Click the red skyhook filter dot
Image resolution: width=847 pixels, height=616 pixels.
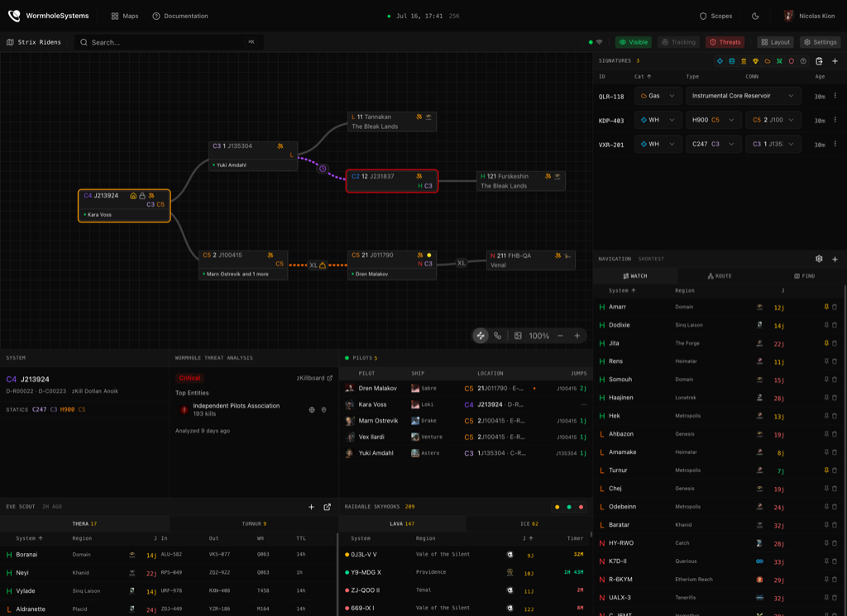tap(581, 507)
